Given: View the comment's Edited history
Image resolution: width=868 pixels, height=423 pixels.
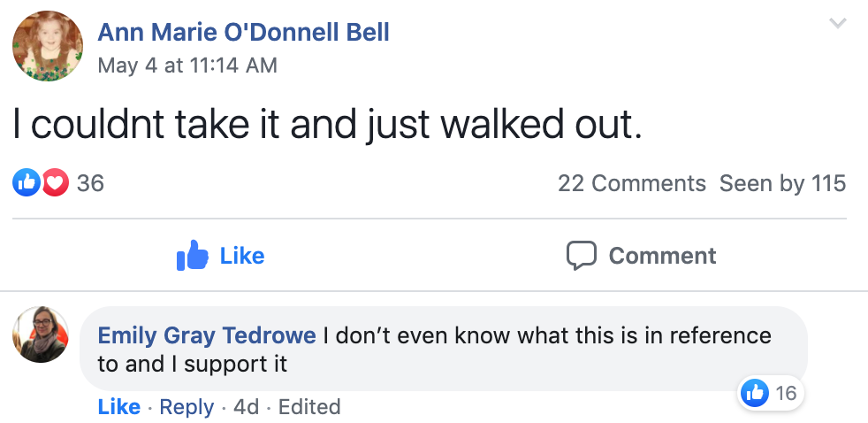Looking at the screenshot, I should point(309,406).
